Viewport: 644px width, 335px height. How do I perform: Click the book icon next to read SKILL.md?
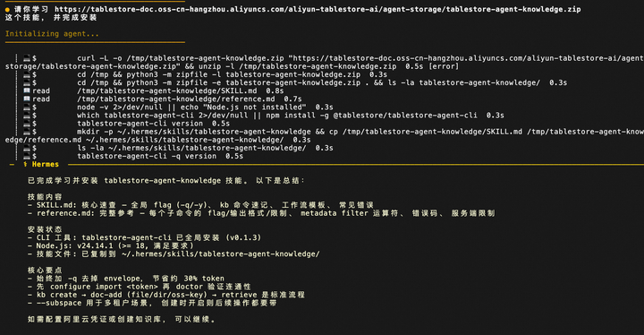pos(27,90)
